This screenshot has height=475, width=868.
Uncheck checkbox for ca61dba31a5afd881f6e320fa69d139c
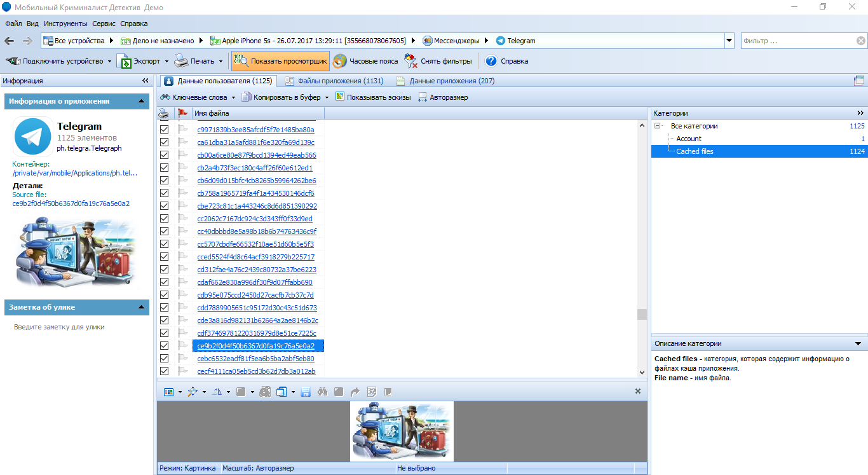pyautogui.click(x=165, y=142)
